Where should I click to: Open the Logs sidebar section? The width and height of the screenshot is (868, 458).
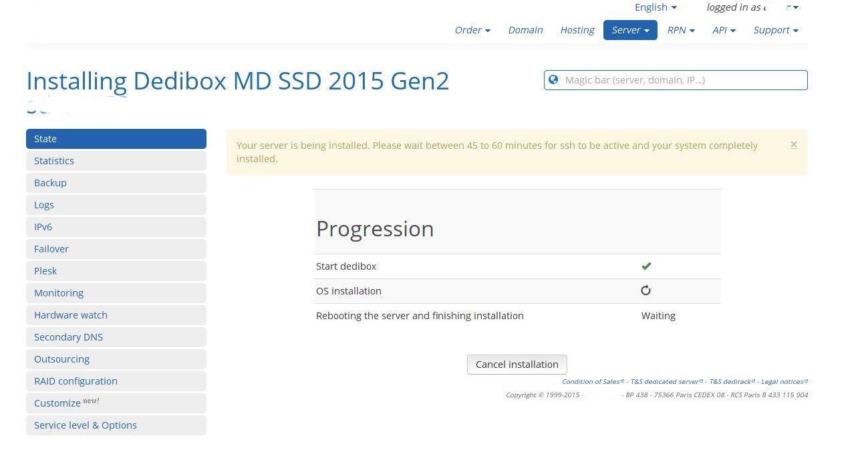point(116,205)
